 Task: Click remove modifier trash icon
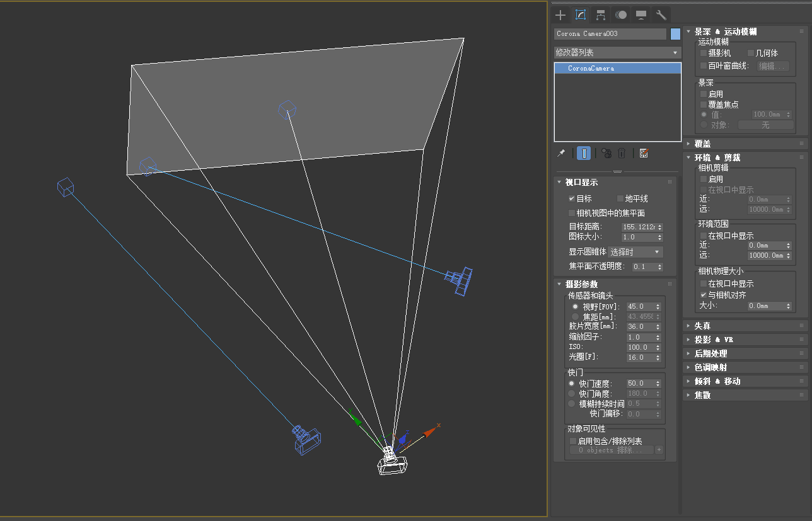tap(622, 153)
